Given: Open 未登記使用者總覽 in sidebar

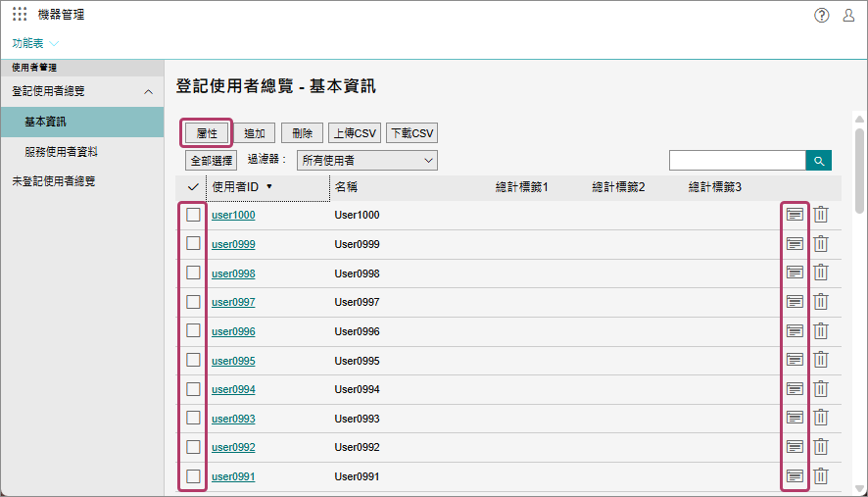Looking at the screenshot, I should (53, 181).
